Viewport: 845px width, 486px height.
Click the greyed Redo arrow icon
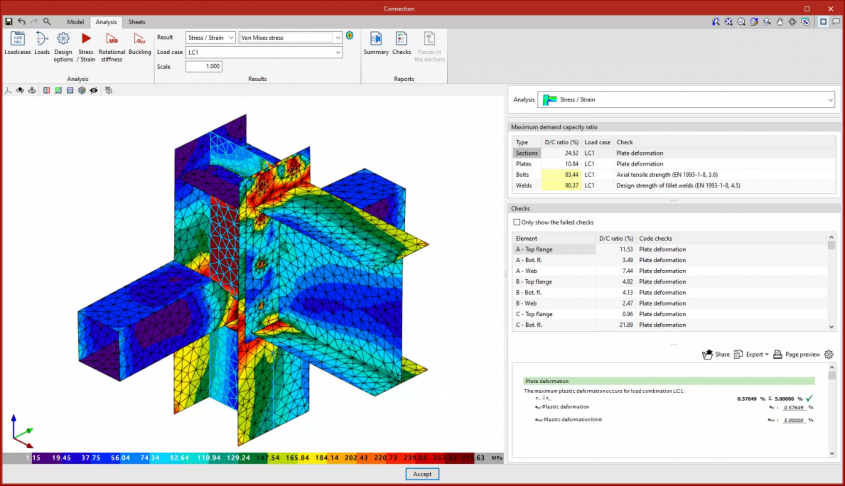point(34,22)
